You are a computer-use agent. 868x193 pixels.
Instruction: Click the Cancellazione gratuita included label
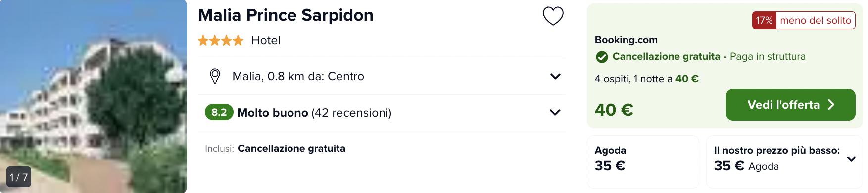coord(291,148)
